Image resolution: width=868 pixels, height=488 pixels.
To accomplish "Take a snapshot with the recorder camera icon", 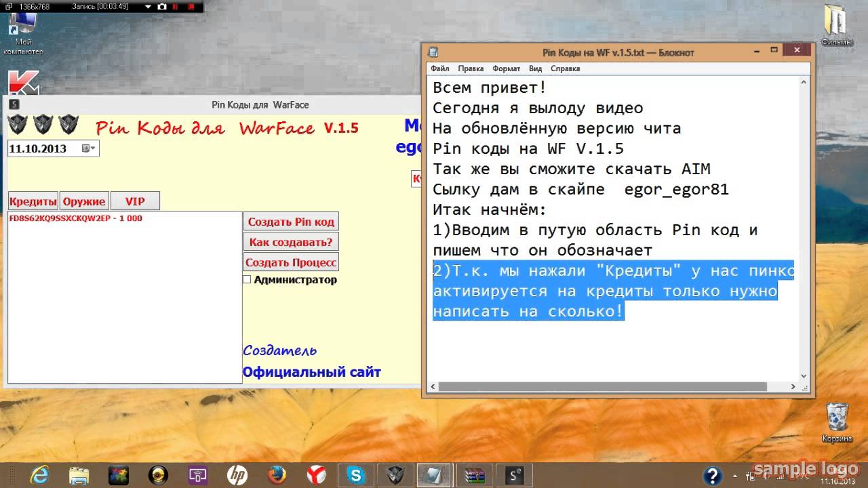I will click(162, 6).
